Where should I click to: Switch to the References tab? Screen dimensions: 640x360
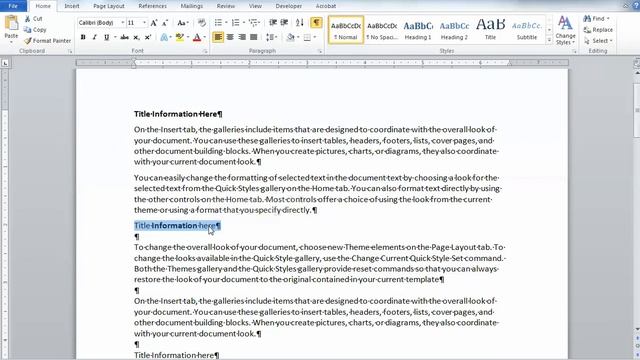(x=152, y=6)
